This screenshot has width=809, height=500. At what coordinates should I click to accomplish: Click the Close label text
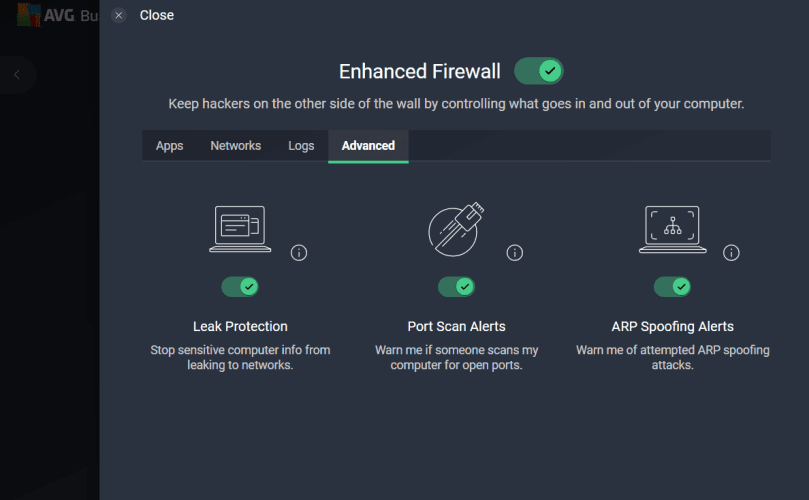pos(157,15)
